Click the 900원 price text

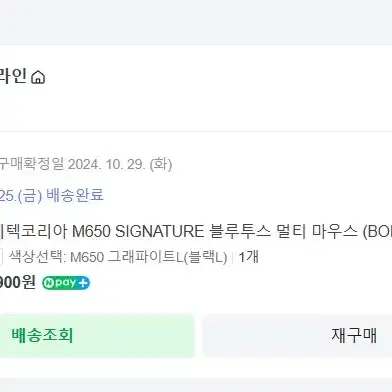pos(17,282)
